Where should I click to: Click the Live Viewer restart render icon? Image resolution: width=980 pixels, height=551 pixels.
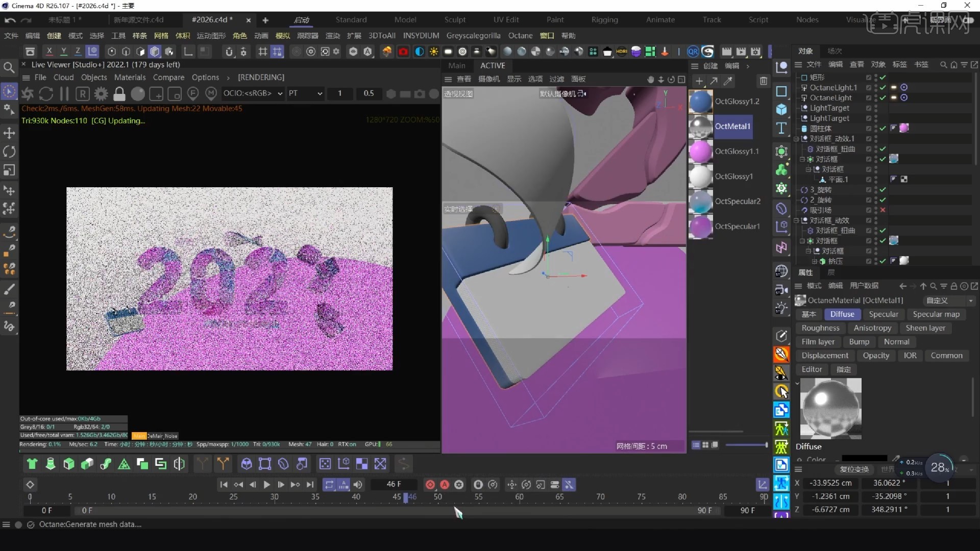tap(46, 94)
